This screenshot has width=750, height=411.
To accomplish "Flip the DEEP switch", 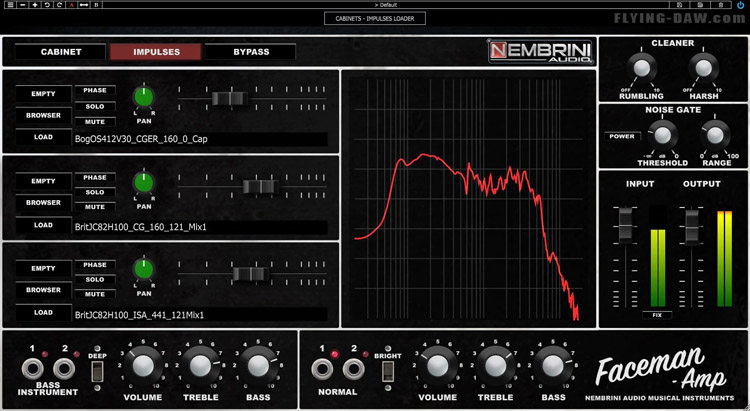I will (x=97, y=371).
